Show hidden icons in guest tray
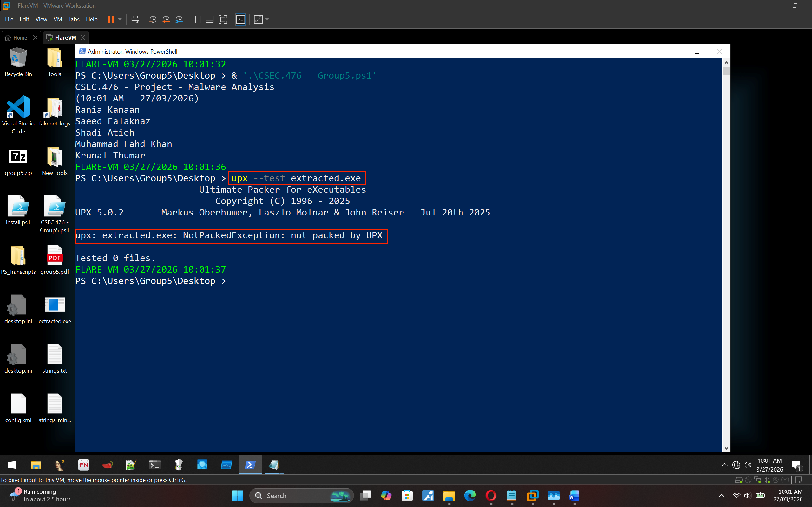The width and height of the screenshot is (812, 507). click(x=724, y=465)
